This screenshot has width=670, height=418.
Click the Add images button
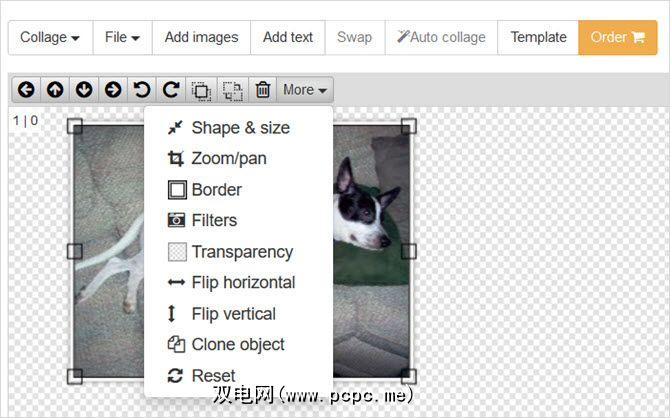[201, 38]
